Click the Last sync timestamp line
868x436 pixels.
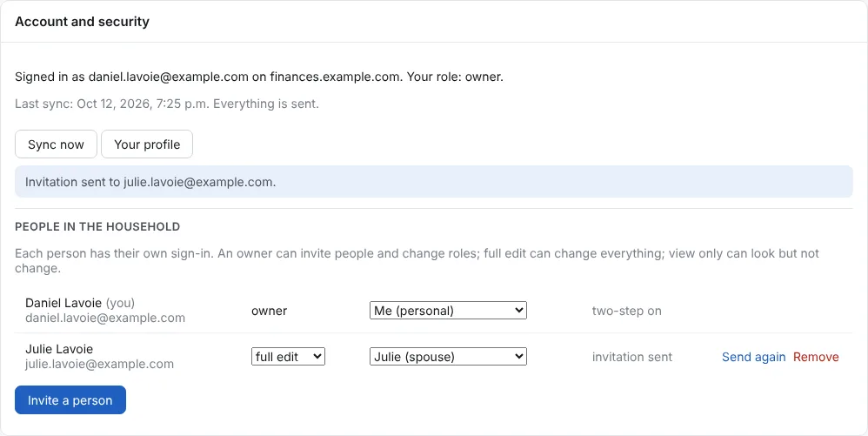[167, 104]
